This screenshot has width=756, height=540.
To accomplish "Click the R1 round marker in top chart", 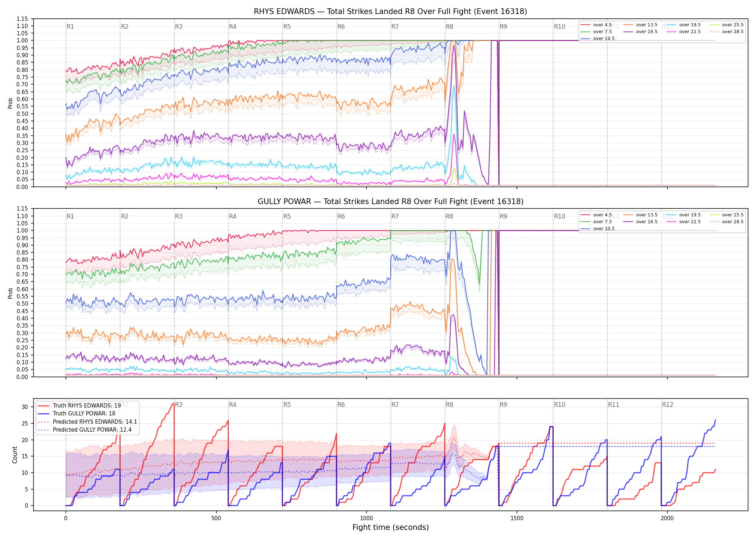I will (70, 27).
